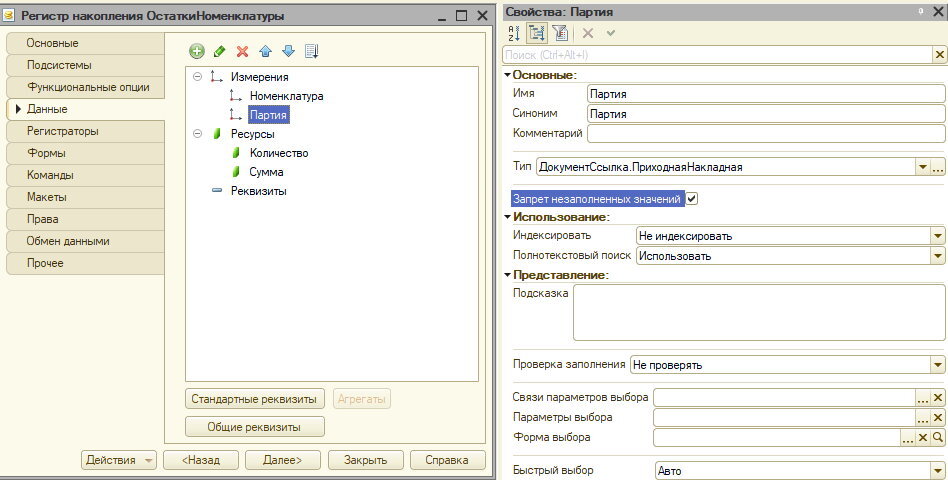Click the green Add button in tree toolbar
The image size is (948, 480).
tap(196, 51)
